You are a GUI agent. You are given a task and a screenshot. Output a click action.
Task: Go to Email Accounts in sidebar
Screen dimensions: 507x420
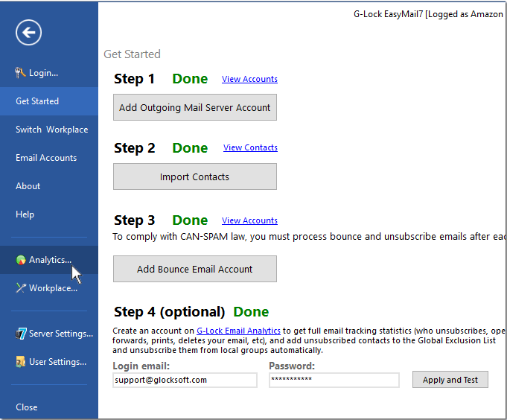[49, 158]
